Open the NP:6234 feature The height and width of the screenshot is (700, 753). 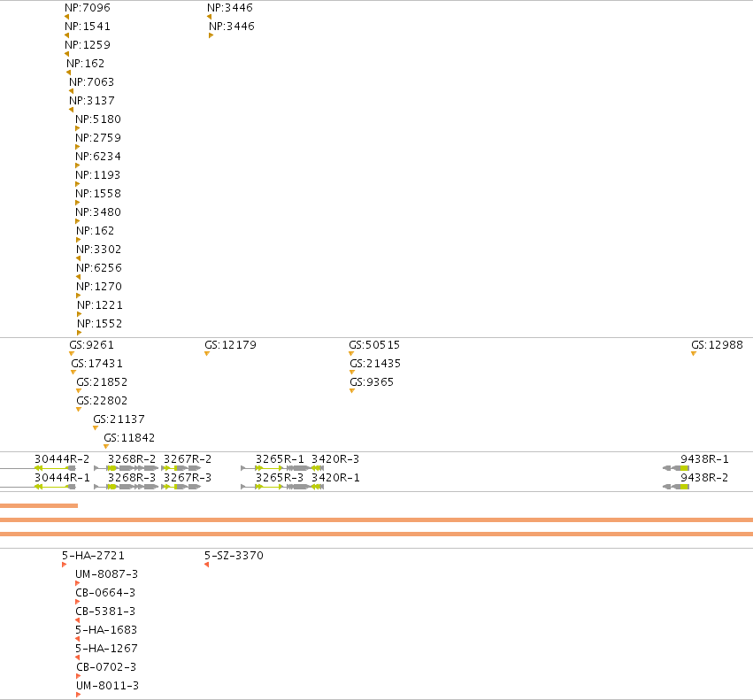click(x=98, y=157)
